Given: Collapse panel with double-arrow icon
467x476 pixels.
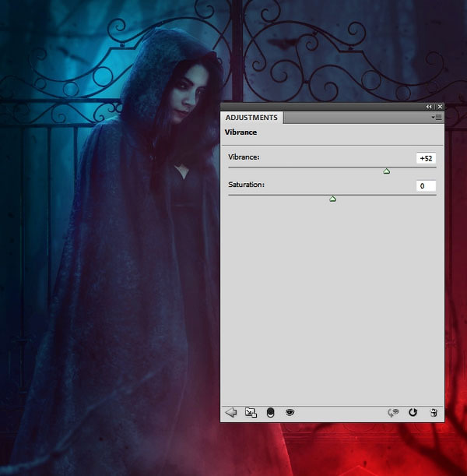Looking at the screenshot, I should pos(429,107).
